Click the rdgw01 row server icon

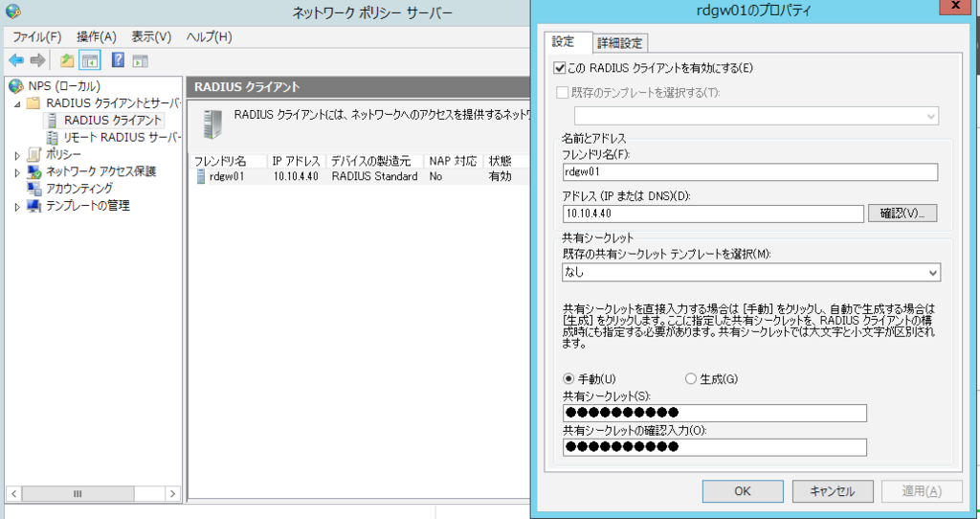click(x=201, y=177)
